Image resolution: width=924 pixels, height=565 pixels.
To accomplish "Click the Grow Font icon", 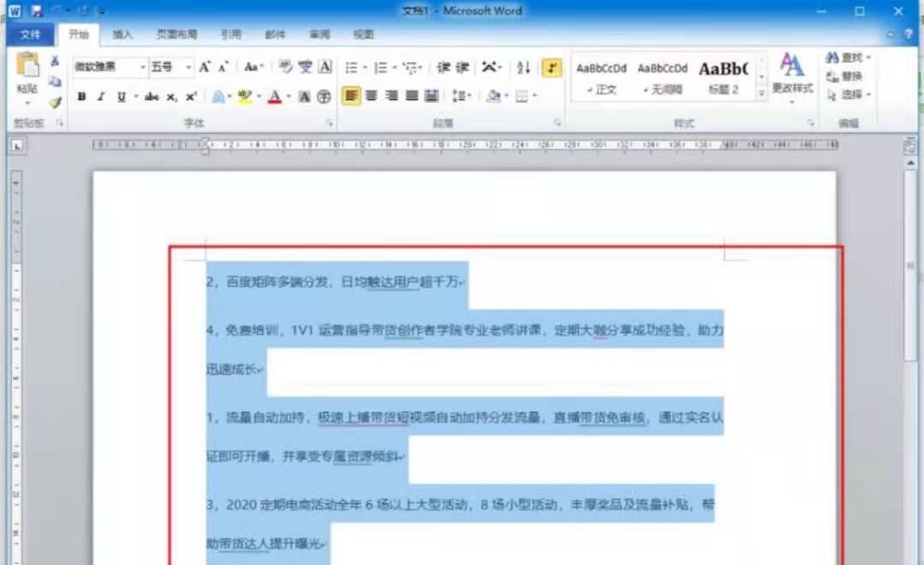I will 205,67.
